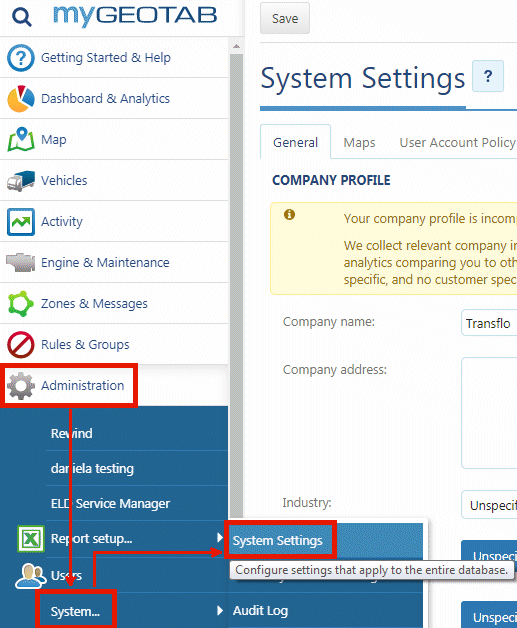Select System Settings in the submenu

[x=278, y=541]
